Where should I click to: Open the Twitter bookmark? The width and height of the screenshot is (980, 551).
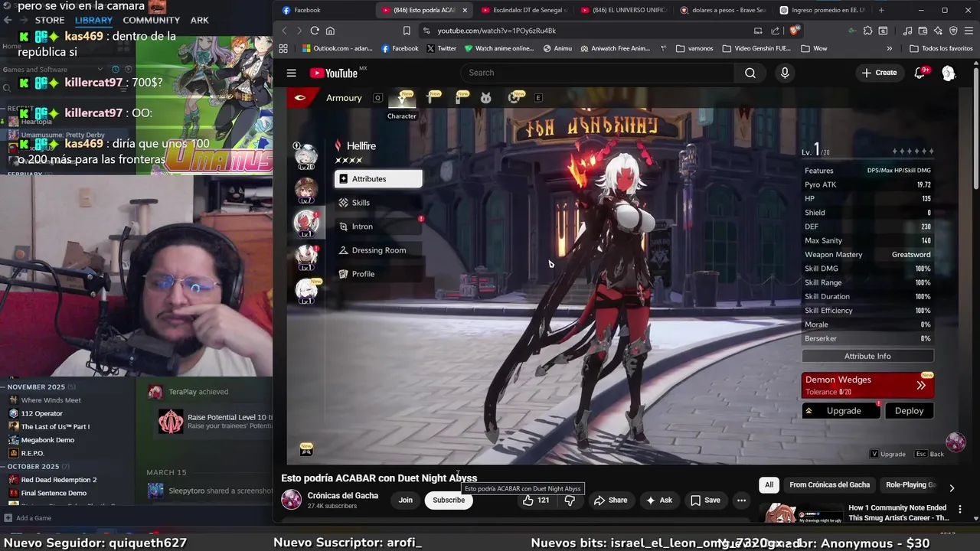tap(442, 48)
